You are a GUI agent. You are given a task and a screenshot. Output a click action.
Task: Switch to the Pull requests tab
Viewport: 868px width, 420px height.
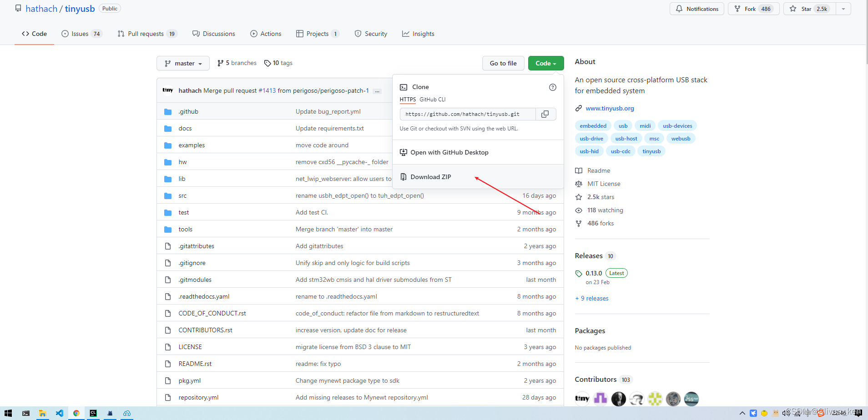pos(147,34)
